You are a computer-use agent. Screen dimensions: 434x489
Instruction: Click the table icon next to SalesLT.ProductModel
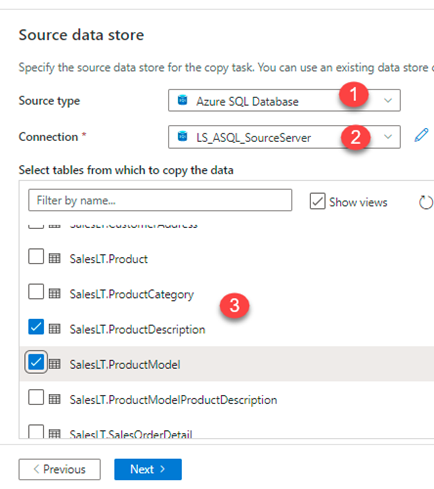click(x=55, y=364)
